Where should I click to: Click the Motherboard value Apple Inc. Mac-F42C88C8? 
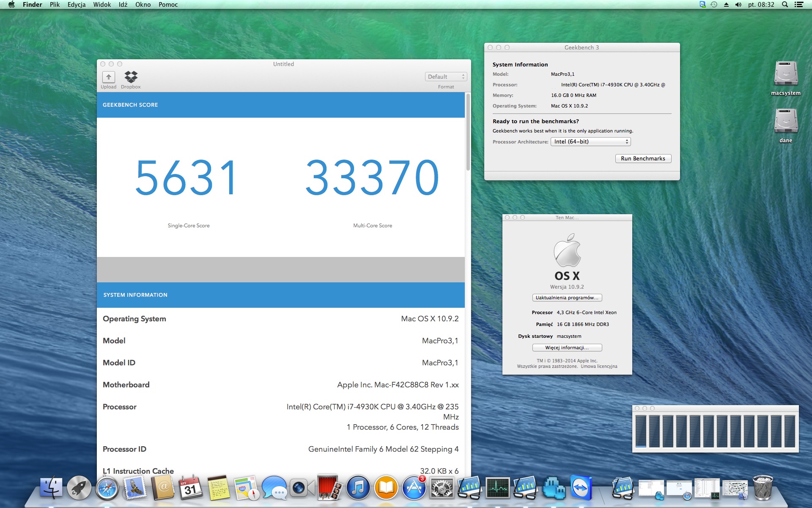[398, 385]
